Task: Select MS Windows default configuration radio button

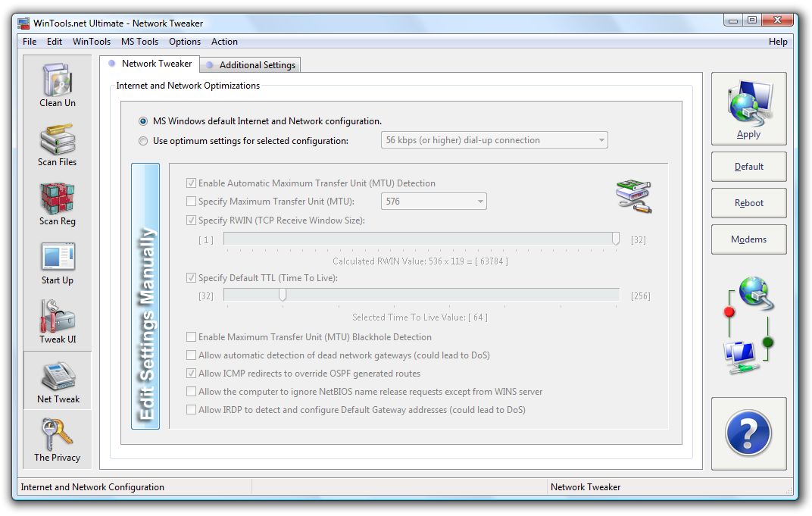Action: coord(143,121)
